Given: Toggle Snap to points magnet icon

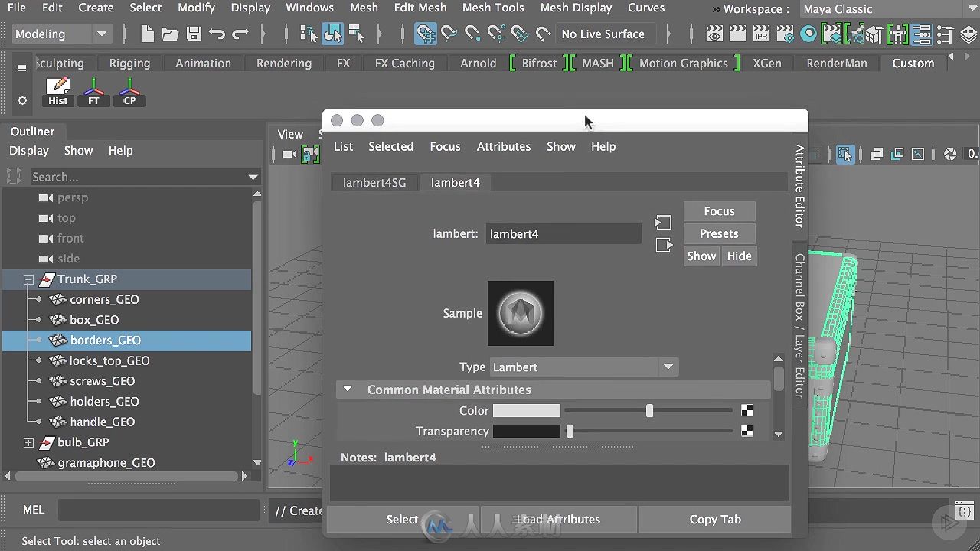Looking at the screenshot, I should click(x=472, y=34).
